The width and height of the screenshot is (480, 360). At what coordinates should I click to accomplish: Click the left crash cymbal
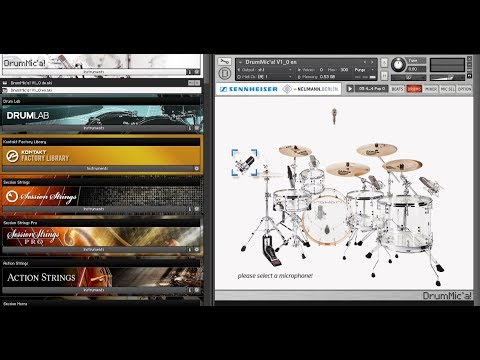(295, 151)
